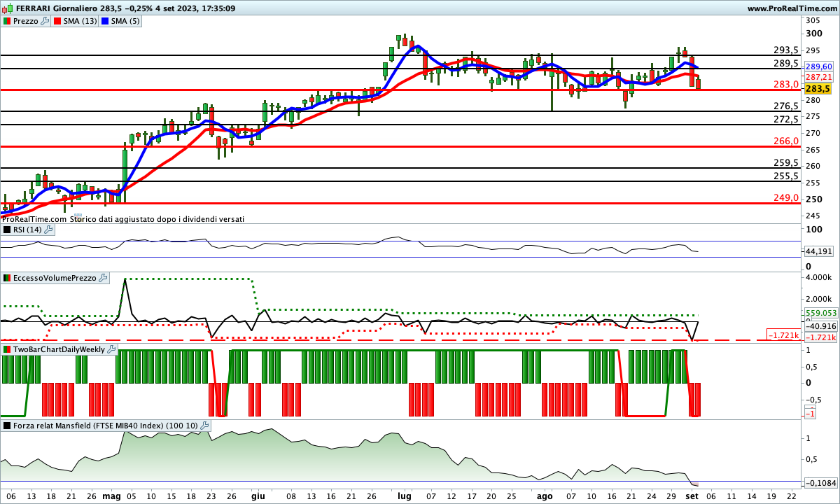
Task: Click the candlestick chart icon beside FERRARI title
Action: point(7,8)
